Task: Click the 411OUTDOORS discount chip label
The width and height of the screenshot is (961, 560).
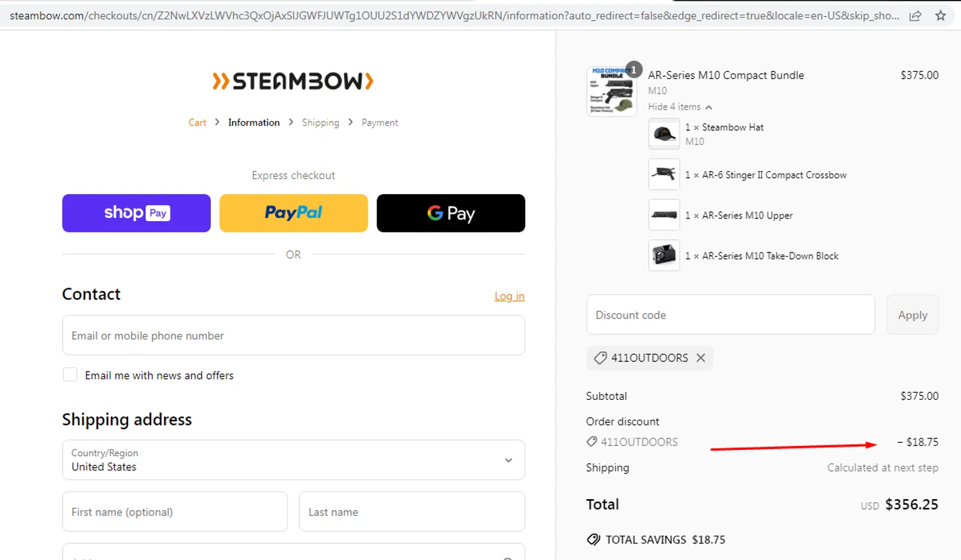Action: tap(649, 358)
